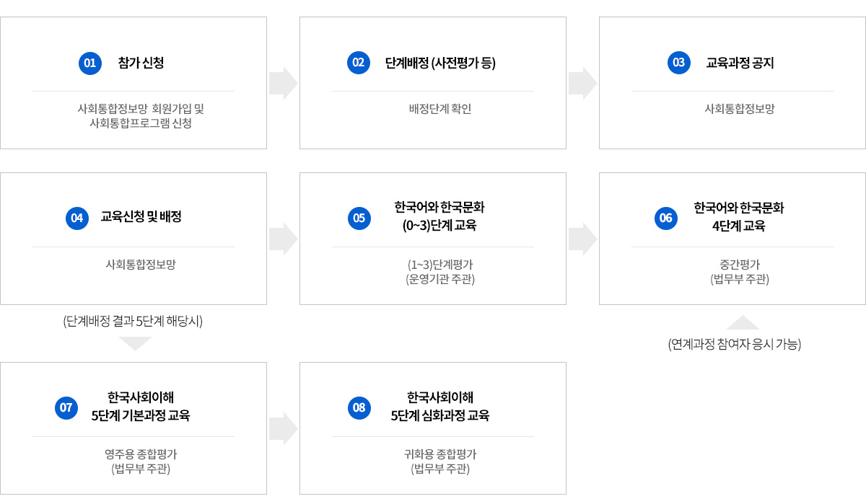Click arrow between step 04 and 05
The width and height of the screenshot is (866, 504).
pos(283,239)
